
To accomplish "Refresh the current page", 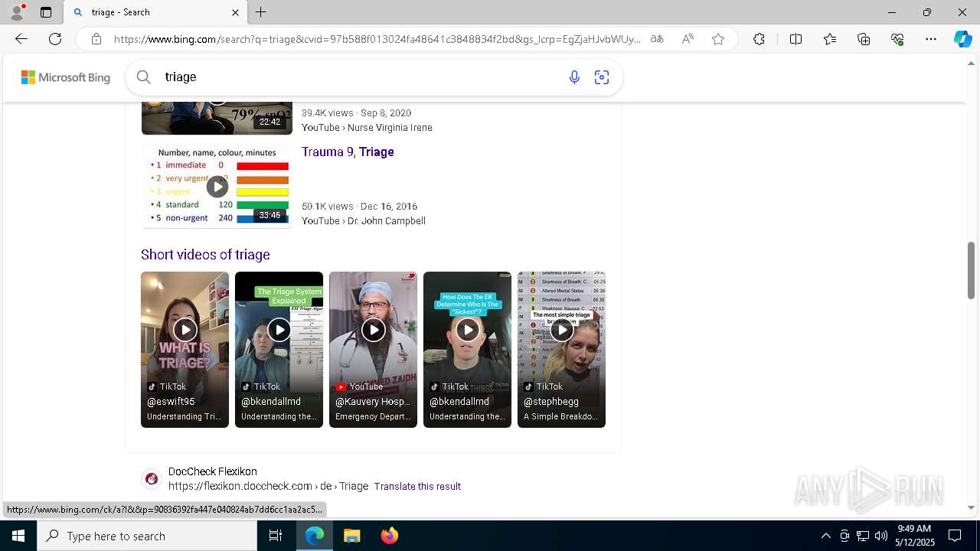I will click(x=55, y=39).
